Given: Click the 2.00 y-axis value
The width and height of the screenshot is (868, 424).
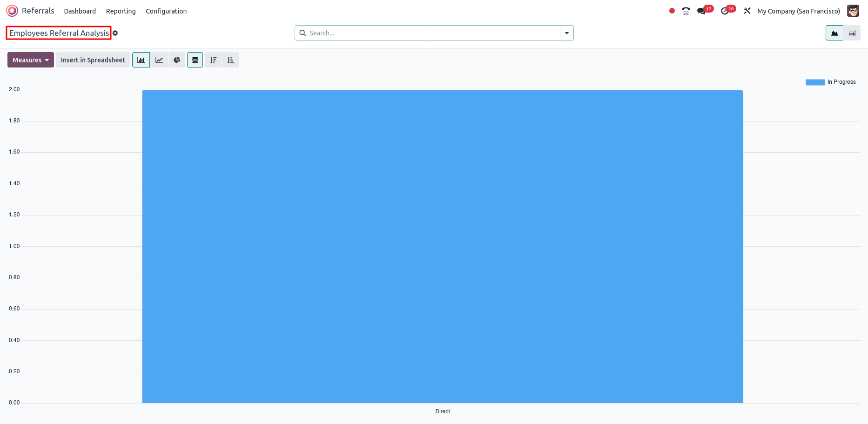Looking at the screenshot, I should [14, 89].
